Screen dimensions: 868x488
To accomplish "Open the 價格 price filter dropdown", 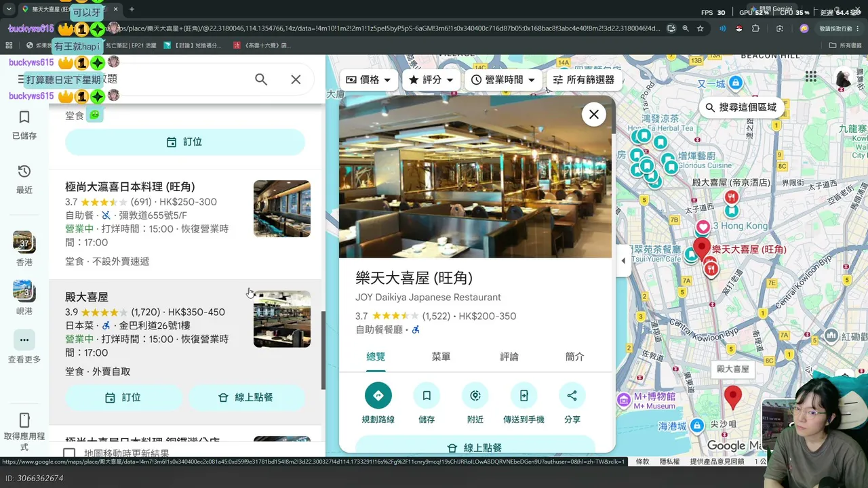I will tap(368, 80).
